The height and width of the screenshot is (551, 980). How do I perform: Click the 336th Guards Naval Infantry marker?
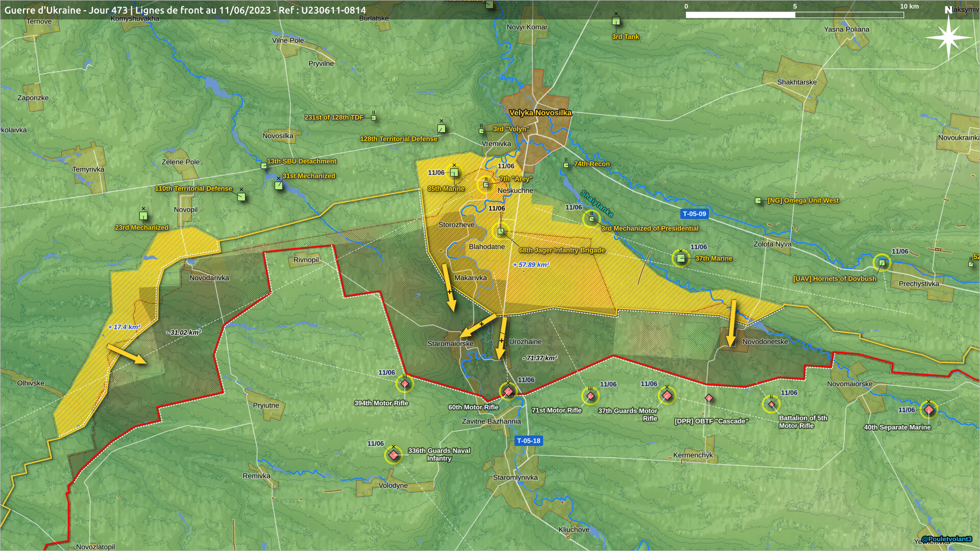coord(393,454)
